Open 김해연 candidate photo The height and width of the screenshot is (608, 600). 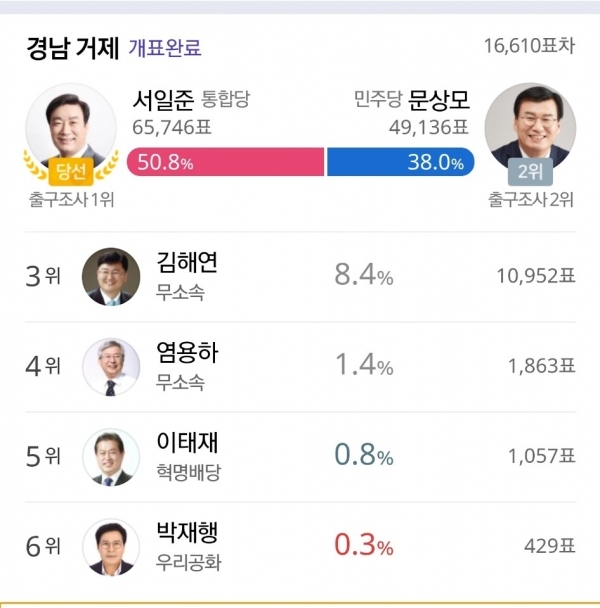point(111,277)
